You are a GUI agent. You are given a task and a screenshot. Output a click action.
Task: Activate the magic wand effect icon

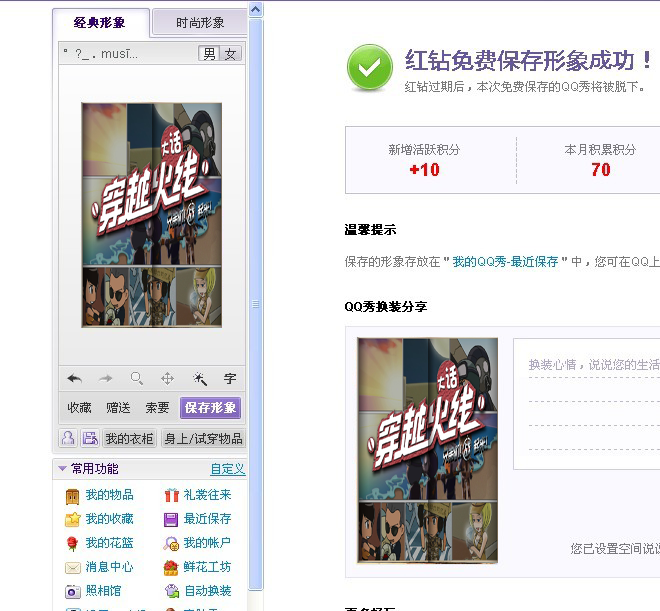[200, 379]
